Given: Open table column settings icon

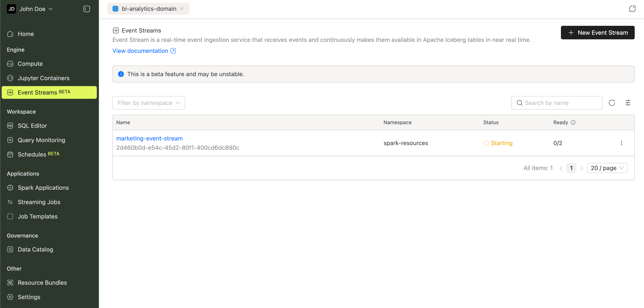Looking at the screenshot, I should pos(628,103).
